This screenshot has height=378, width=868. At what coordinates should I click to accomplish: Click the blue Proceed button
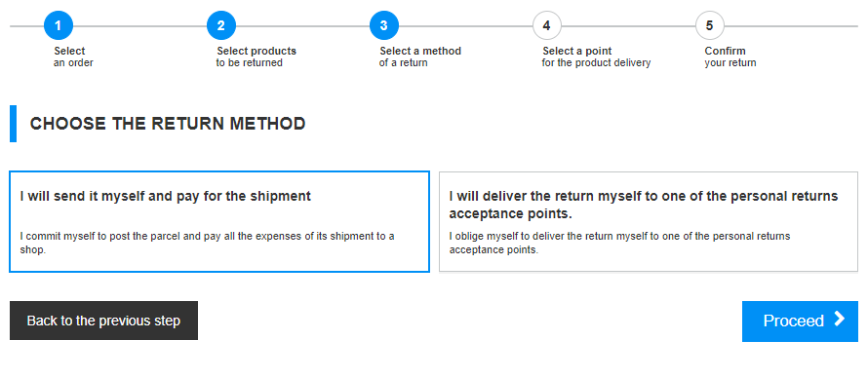point(800,321)
